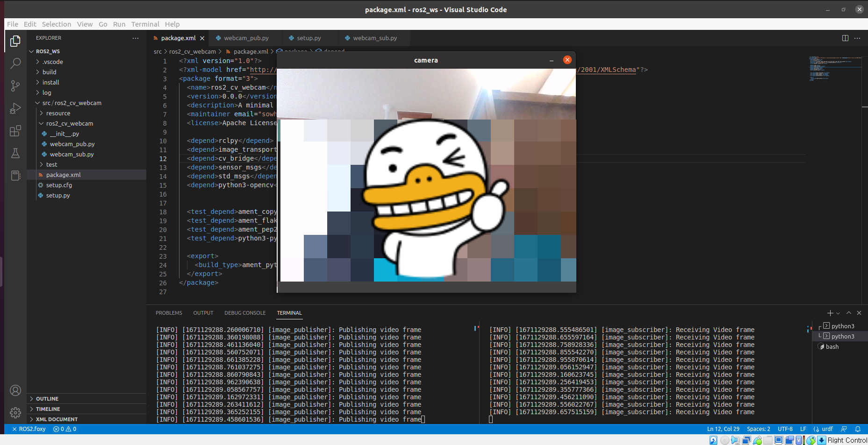Switch to the setup.py editor tab
Viewport: 868px width, 445px height.
[x=308, y=38]
